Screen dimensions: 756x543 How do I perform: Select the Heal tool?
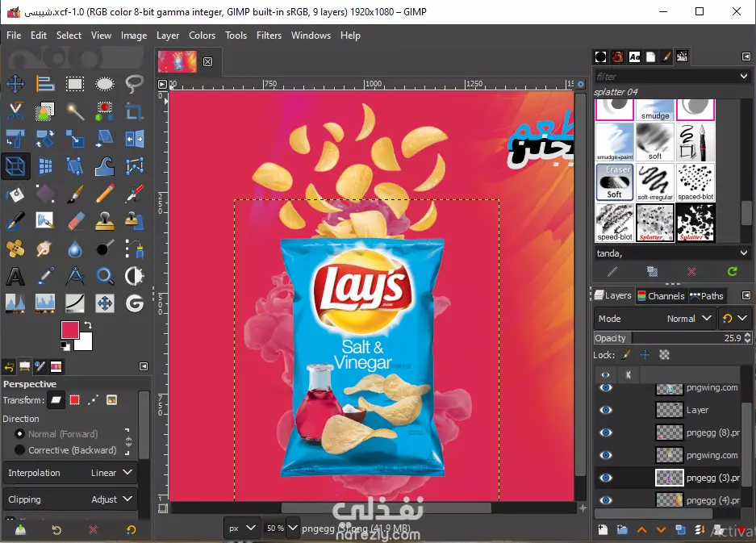15,249
